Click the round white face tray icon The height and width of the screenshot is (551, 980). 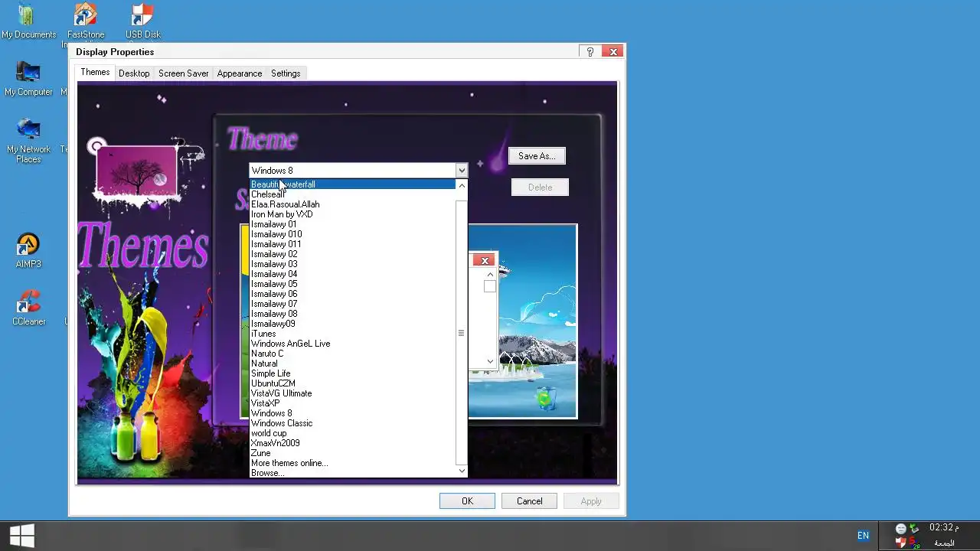(901, 529)
